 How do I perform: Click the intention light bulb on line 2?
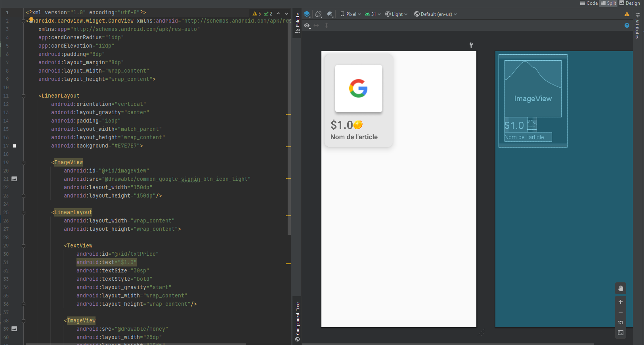[31, 19]
